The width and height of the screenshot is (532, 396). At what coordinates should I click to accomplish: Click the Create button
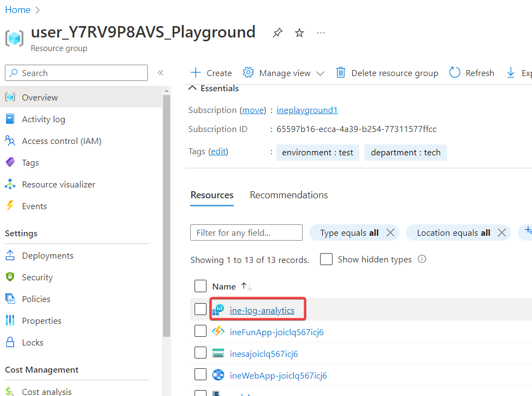pos(211,73)
